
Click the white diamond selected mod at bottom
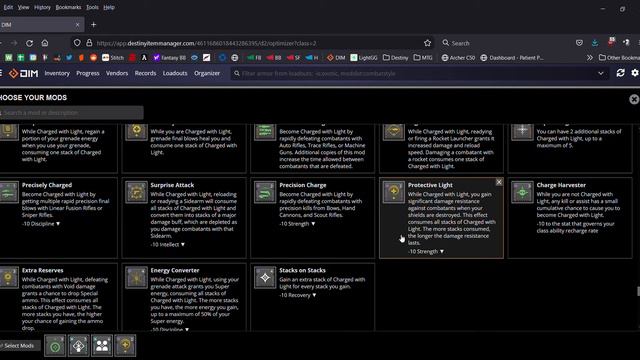click(x=78, y=346)
